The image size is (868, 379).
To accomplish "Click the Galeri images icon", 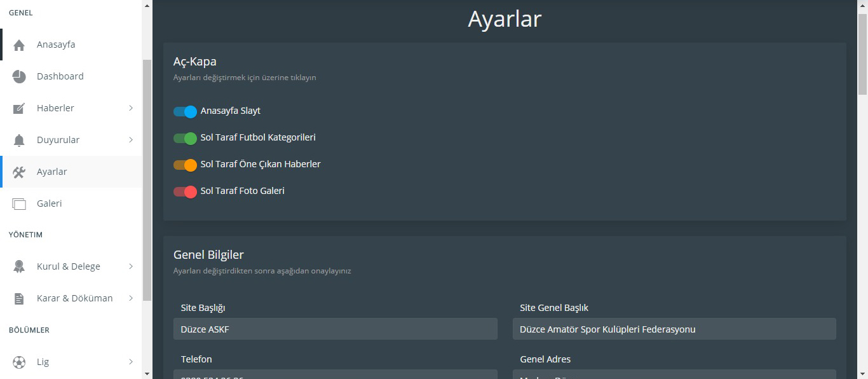I will (x=19, y=204).
